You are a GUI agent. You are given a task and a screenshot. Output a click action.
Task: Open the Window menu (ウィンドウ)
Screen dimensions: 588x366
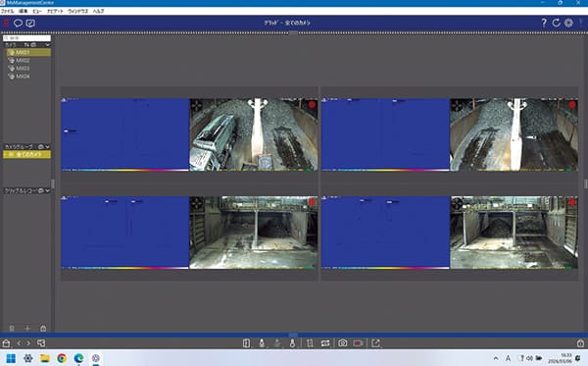[78, 11]
